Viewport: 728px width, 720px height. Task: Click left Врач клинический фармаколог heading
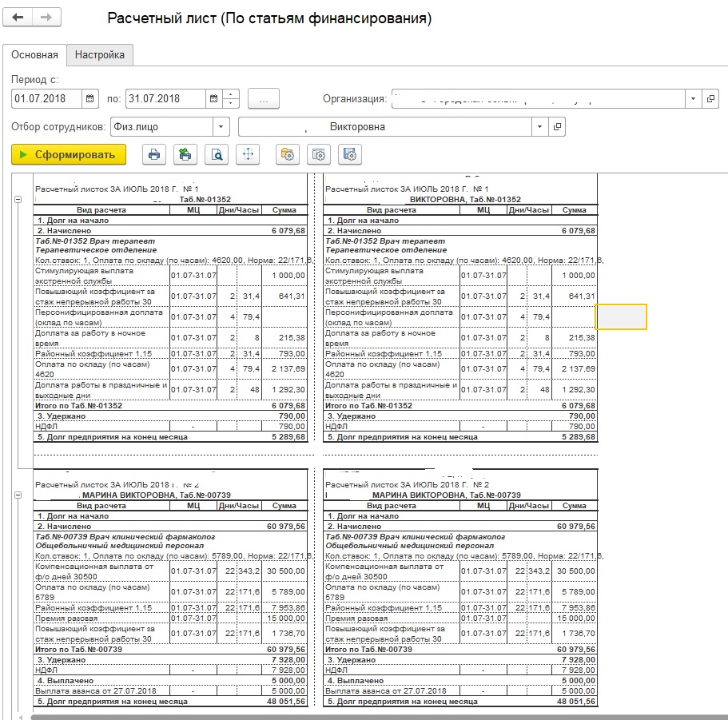125,537
